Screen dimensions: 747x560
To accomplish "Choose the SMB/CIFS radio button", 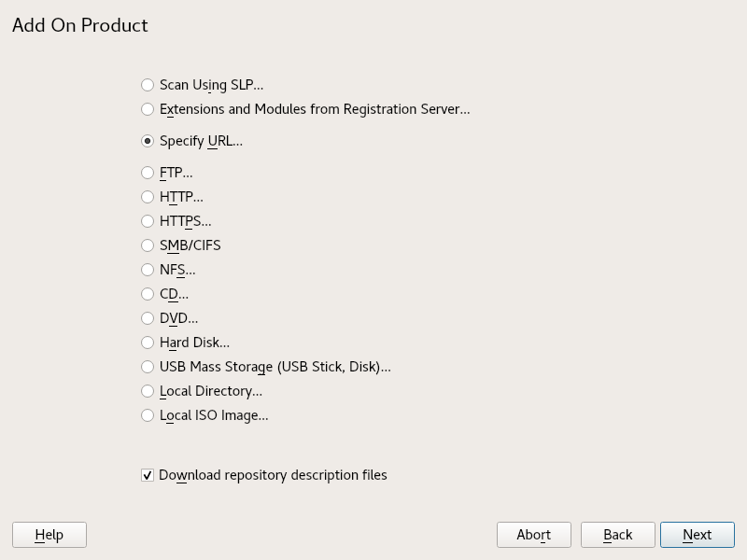I will pyautogui.click(x=148, y=245).
